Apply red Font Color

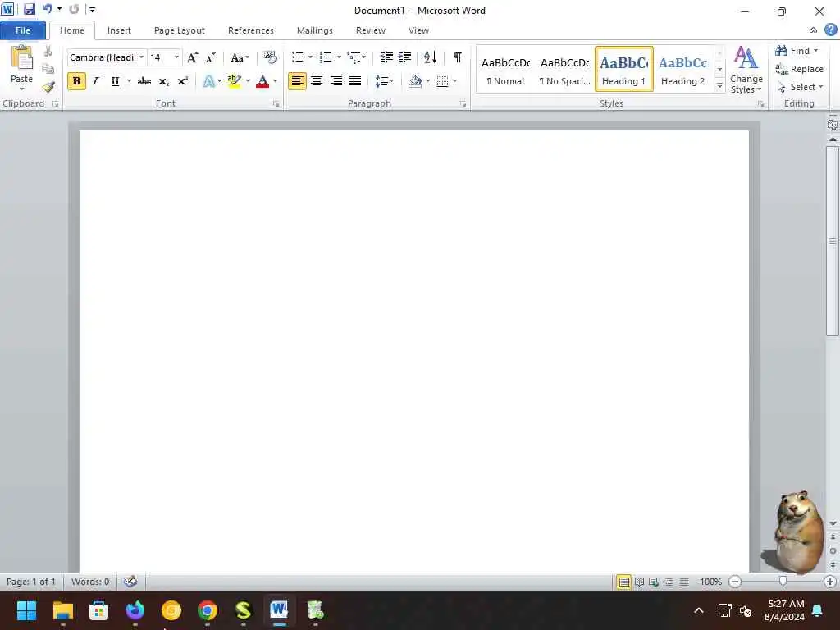point(262,81)
